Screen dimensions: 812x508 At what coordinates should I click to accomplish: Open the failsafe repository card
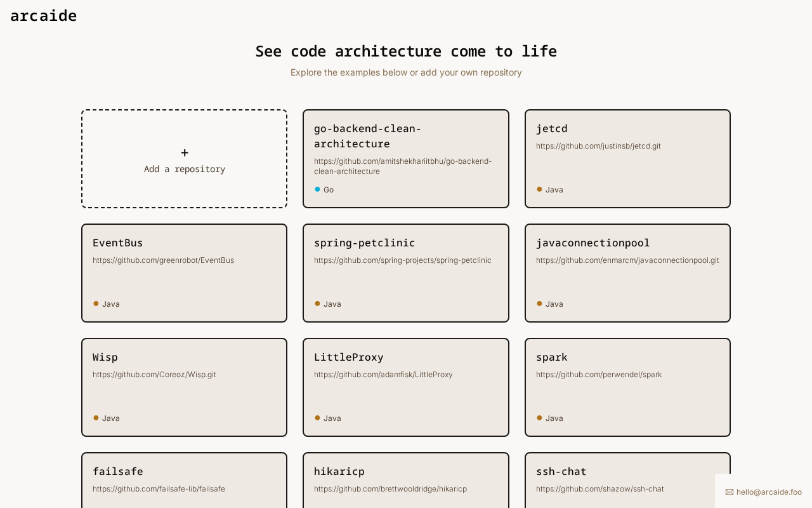point(184,480)
